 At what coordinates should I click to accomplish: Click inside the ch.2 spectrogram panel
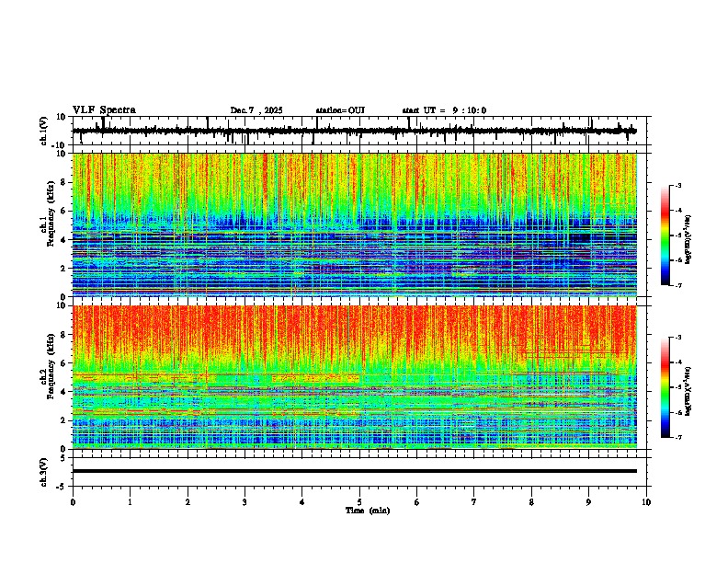355,377
